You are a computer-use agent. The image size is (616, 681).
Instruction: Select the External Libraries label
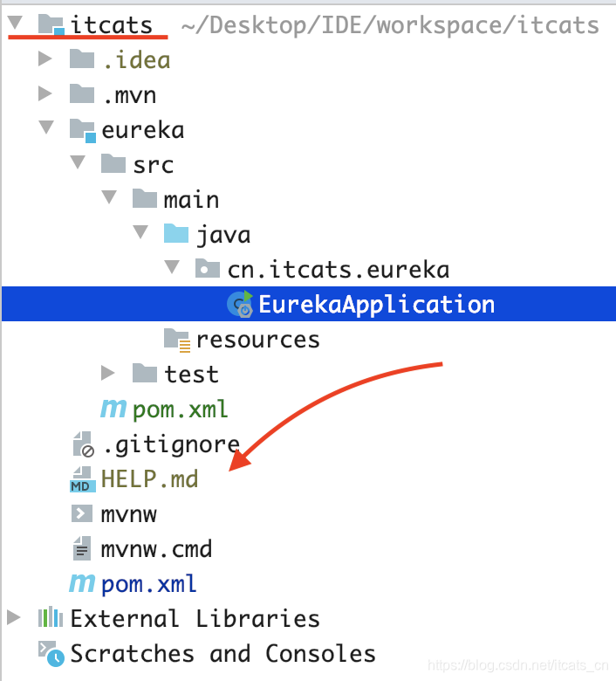pos(195,618)
